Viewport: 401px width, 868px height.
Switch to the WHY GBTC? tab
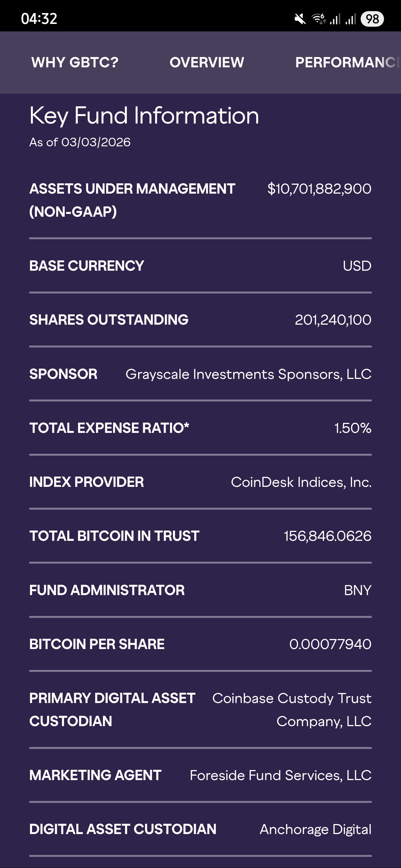(x=75, y=62)
